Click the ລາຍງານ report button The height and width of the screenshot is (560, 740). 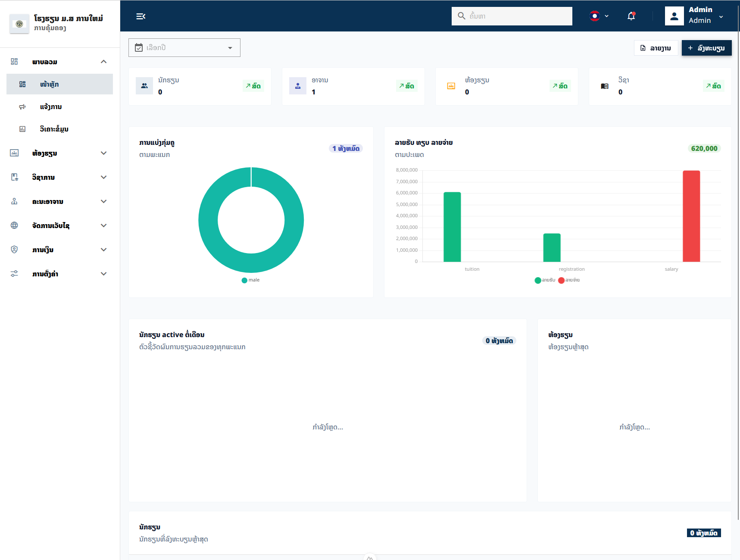pos(656,48)
